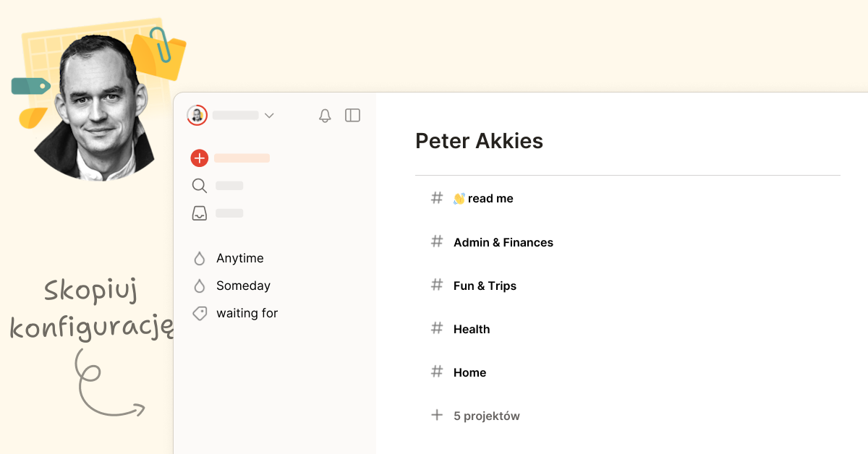Click the user avatar in sidebar
Viewport: 868px width, 454px height.
coord(197,115)
